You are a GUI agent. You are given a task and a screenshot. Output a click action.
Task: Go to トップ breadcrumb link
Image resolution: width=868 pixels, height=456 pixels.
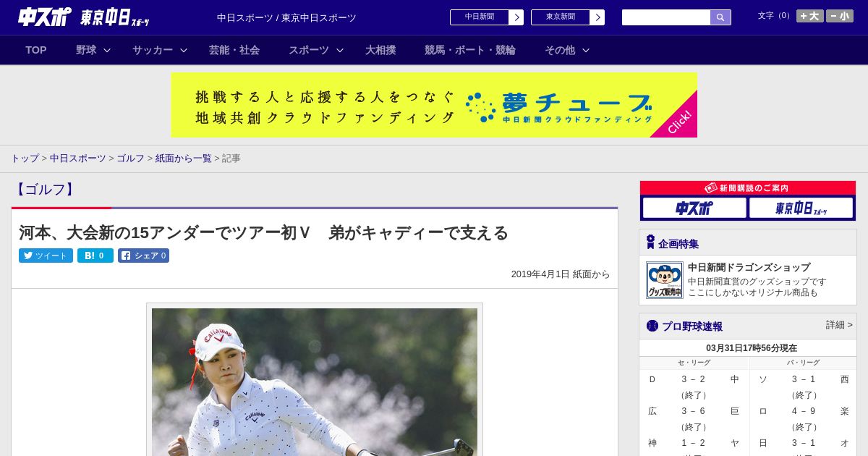tap(25, 158)
